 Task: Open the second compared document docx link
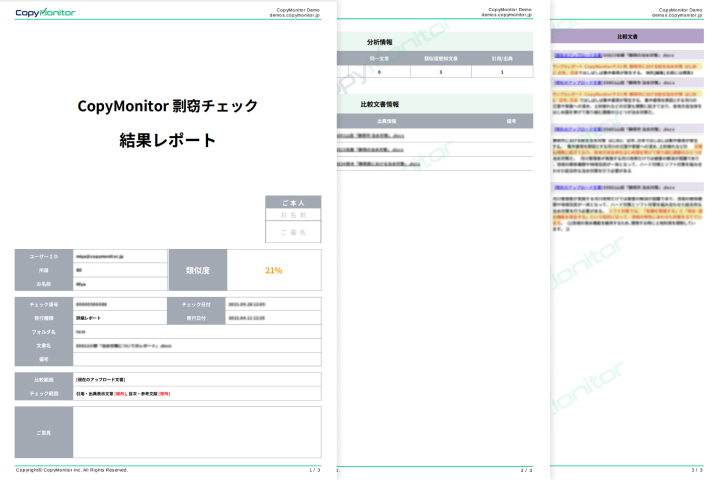pos(371,149)
